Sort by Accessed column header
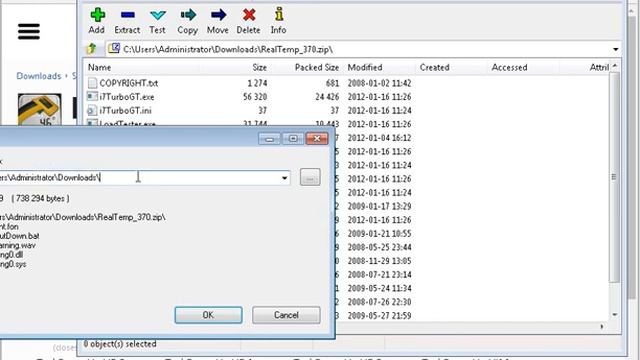Screen dimensions: 640x360 pos(509,67)
